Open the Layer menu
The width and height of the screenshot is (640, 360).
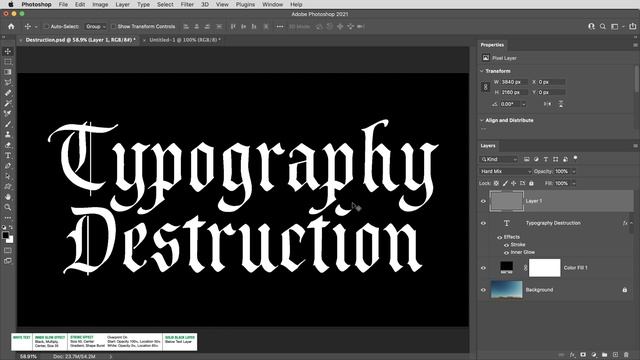coord(122,4)
